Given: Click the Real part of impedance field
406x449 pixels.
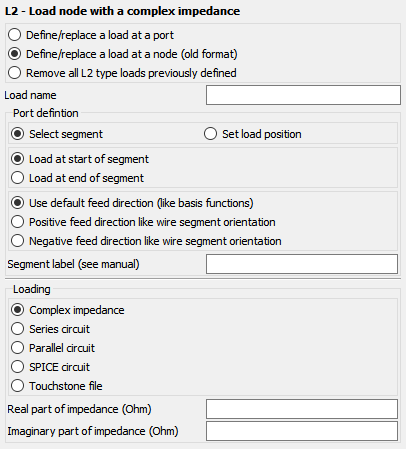Looking at the screenshot, I should [302, 409].
